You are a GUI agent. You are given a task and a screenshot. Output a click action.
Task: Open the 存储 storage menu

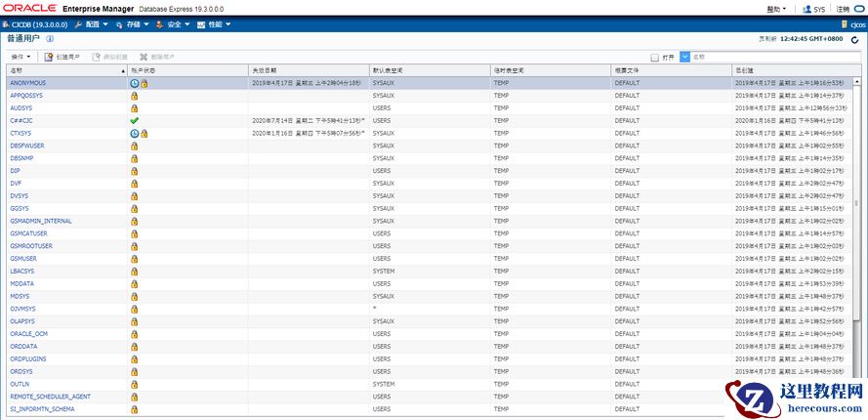pyautogui.click(x=133, y=24)
